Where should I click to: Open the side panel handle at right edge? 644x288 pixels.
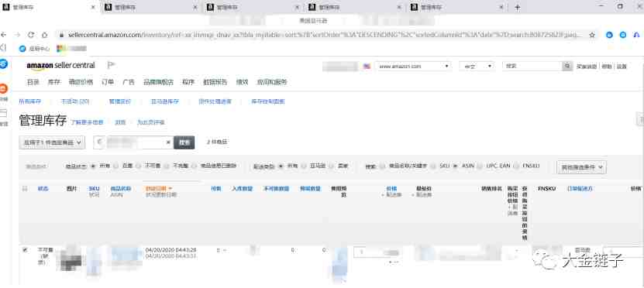point(640,119)
